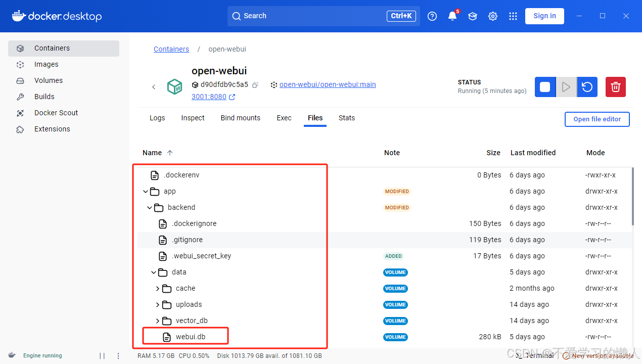Click the ADDED badge for .webui_secret_key

393,256
